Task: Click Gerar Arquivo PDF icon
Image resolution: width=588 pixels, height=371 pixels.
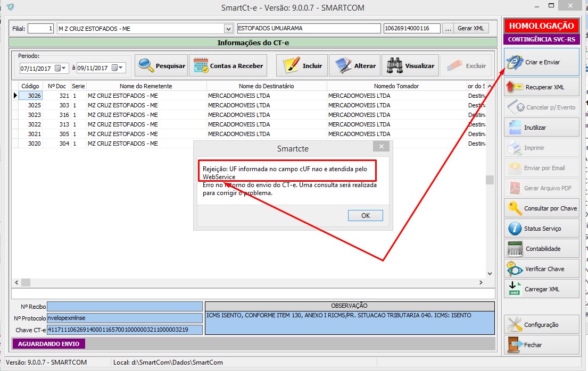Action: click(x=515, y=188)
